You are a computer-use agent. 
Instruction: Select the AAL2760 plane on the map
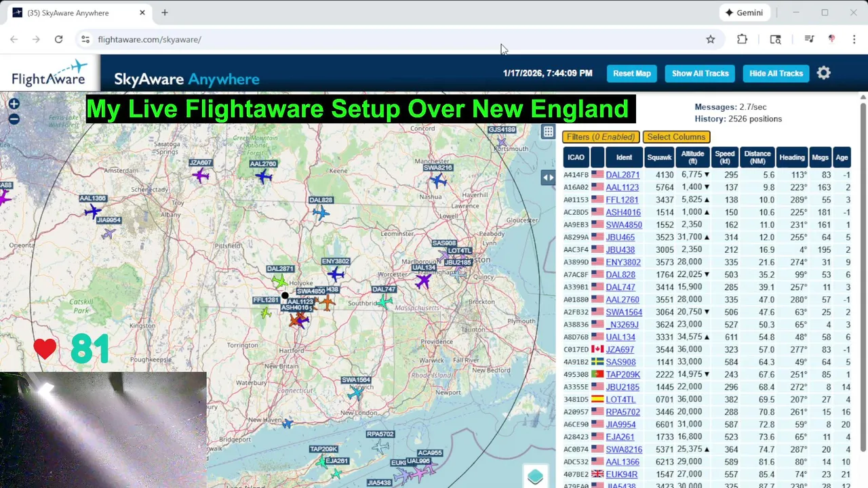[264, 177]
